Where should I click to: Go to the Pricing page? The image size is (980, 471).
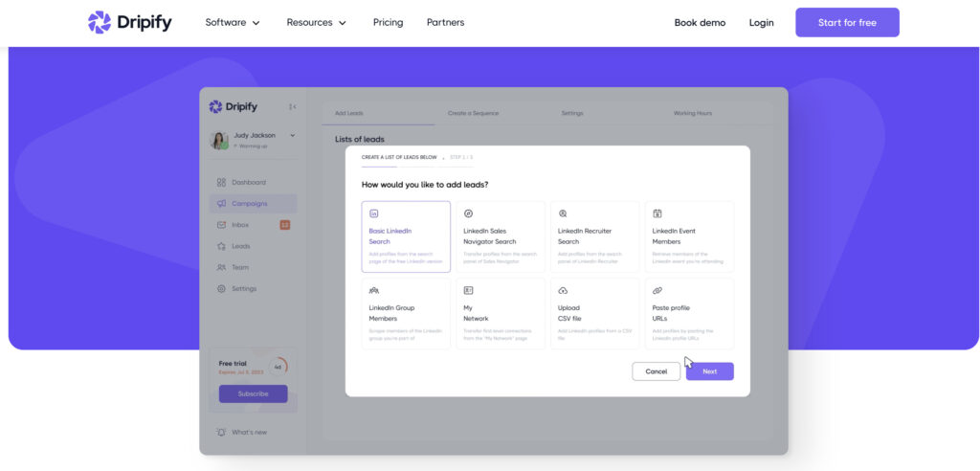coord(389,23)
